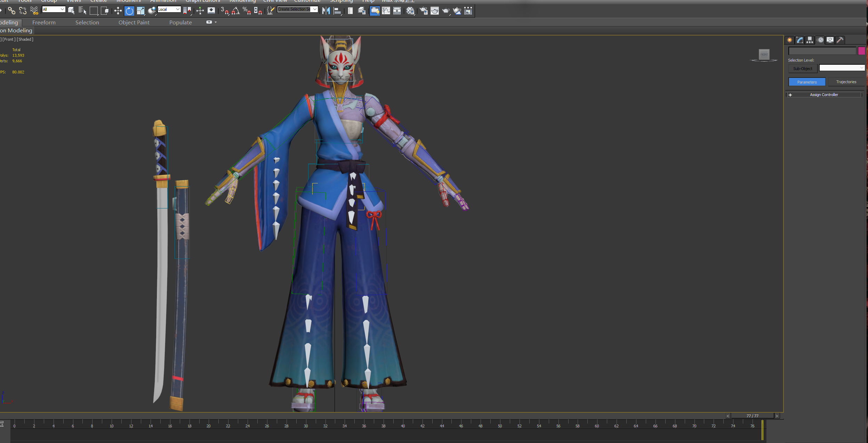Viewport: 868px width, 443px height.
Task: Choose the Select and Place tool
Action: (x=152, y=11)
